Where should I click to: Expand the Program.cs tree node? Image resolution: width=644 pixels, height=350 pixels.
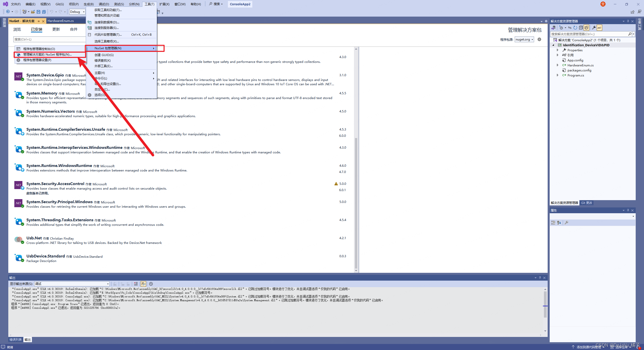coord(558,75)
